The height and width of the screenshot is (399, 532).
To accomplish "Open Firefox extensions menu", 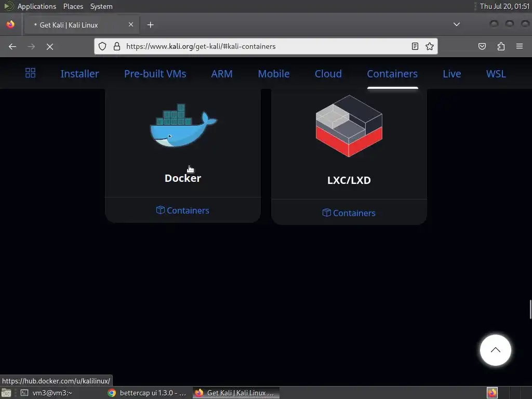I will (x=501, y=46).
